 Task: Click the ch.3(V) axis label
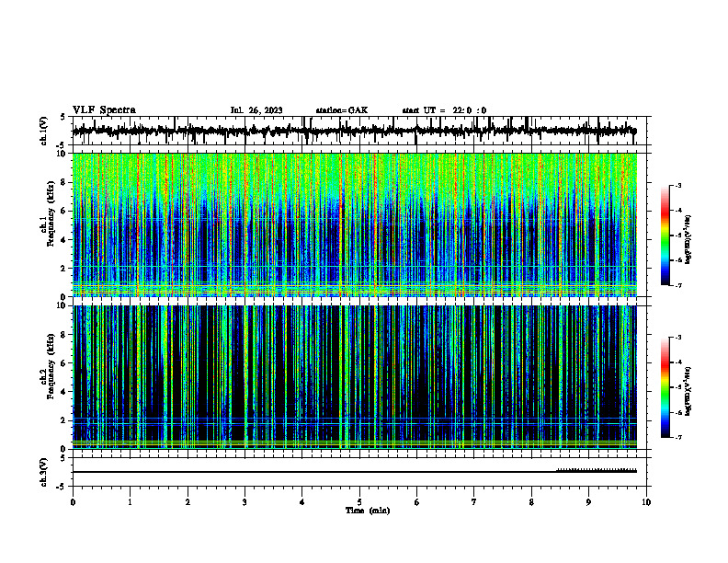(44, 473)
